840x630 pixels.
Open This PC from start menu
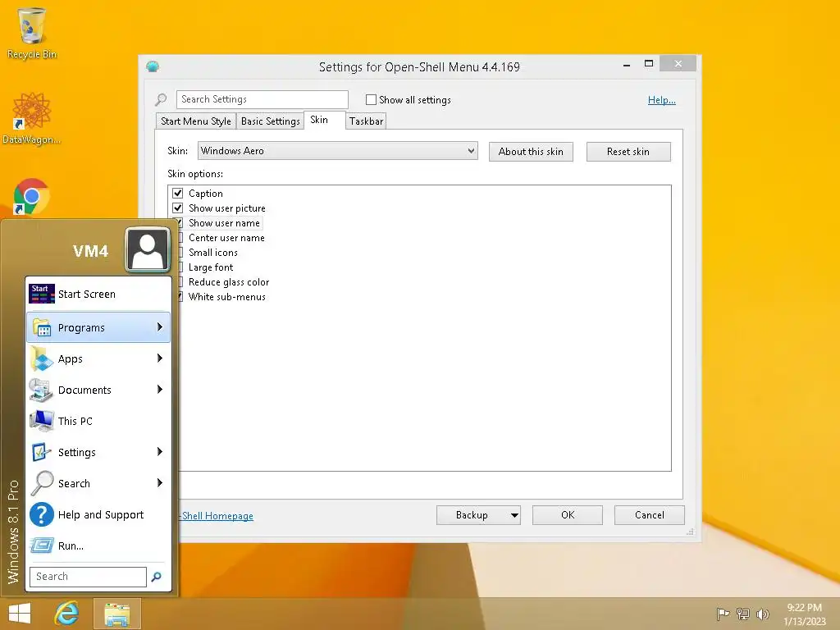pos(98,421)
